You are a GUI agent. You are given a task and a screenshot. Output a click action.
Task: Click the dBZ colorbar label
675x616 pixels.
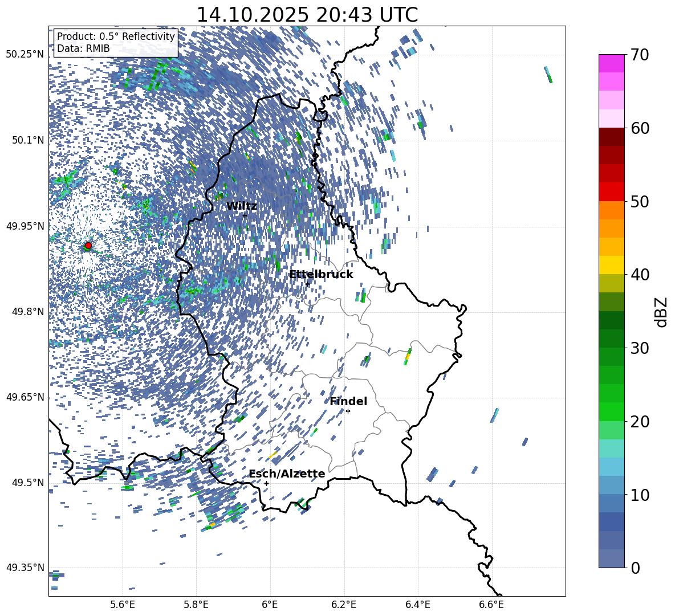(662, 312)
